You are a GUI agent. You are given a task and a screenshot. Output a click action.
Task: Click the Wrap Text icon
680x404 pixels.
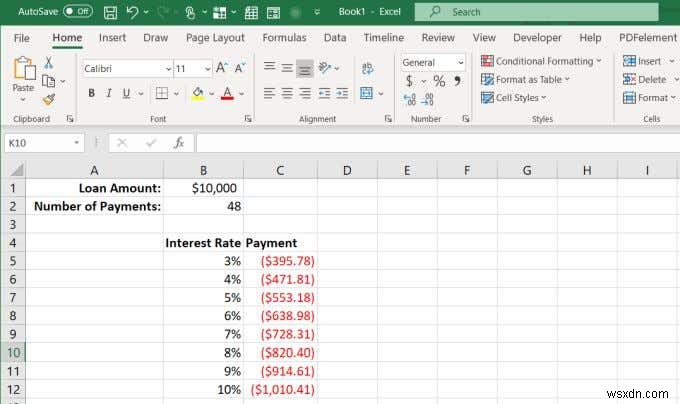point(365,68)
